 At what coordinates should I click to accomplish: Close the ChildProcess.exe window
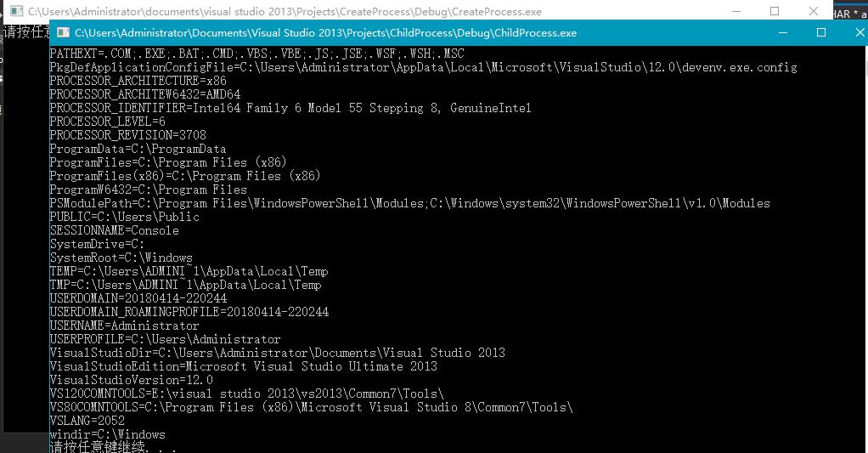coord(860,32)
